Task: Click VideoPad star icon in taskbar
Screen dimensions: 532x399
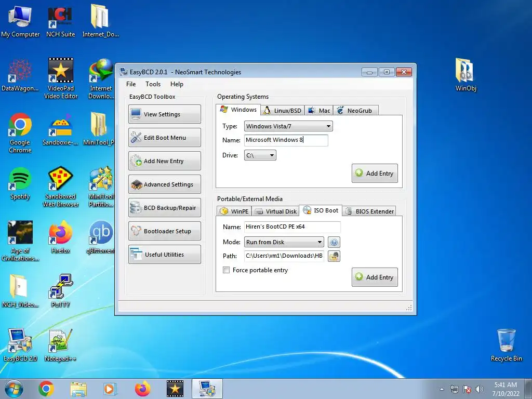Action: (x=175, y=389)
